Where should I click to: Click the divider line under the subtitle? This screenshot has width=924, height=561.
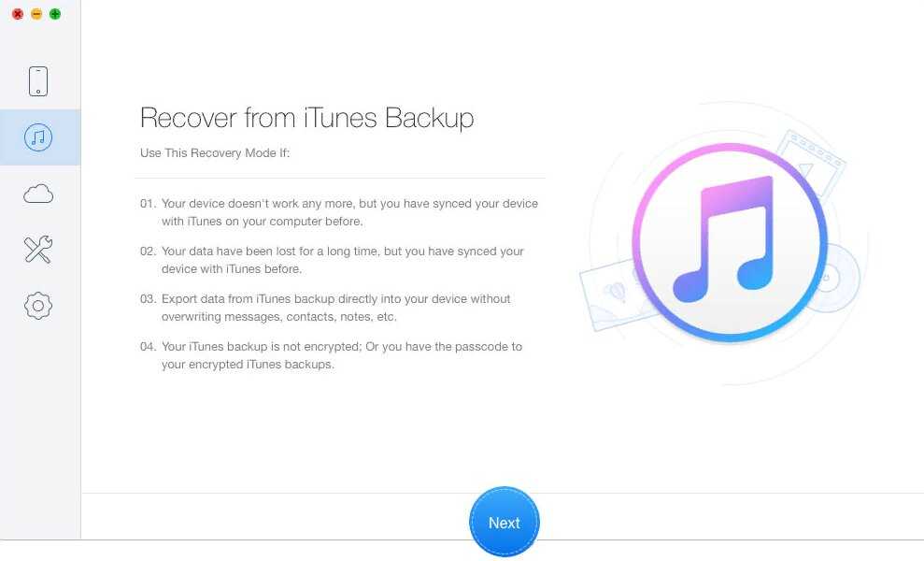(340, 178)
